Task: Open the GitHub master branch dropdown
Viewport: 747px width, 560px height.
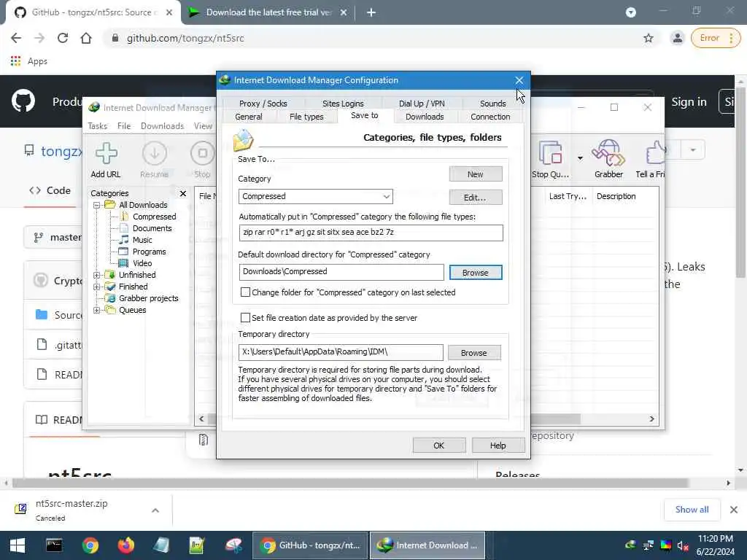Action: (x=53, y=237)
